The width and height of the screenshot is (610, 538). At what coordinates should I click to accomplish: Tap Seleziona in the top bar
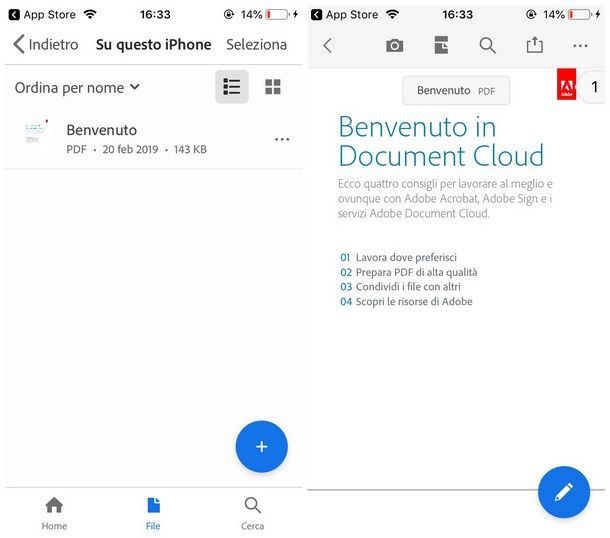[256, 44]
